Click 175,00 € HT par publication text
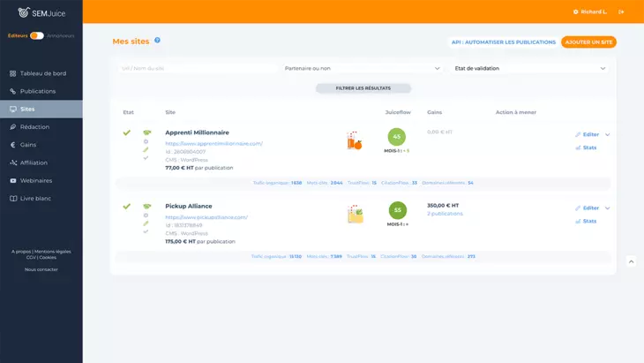This screenshot has height=363, width=644. coord(200,241)
